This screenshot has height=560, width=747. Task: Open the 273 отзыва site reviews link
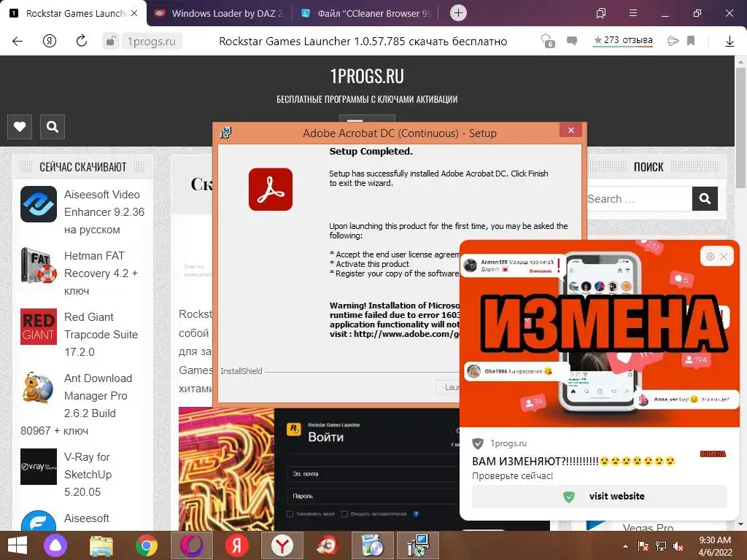click(623, 41)
